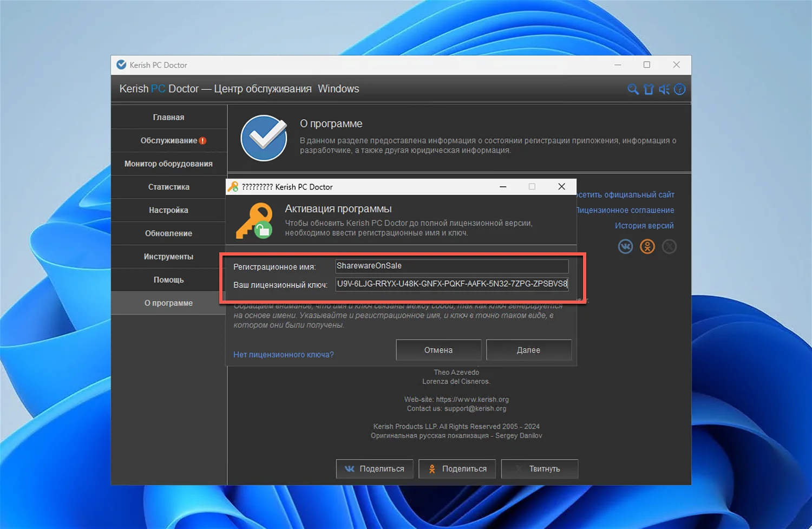This screenshot has height=529, width=812.
Task: Go to Статистика section
Action: (x=169, y=187)
